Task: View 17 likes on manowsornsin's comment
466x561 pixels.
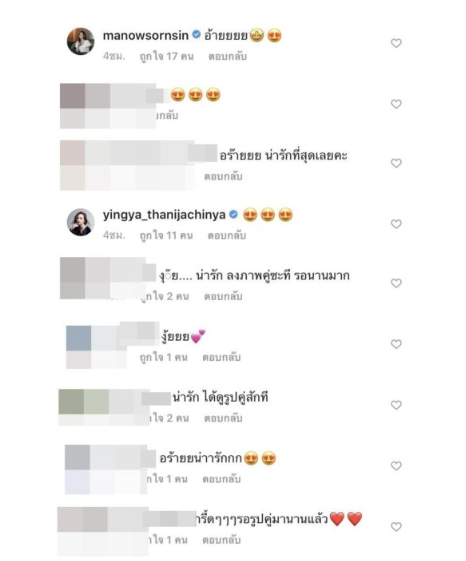Action: click(x=167, y=57)
